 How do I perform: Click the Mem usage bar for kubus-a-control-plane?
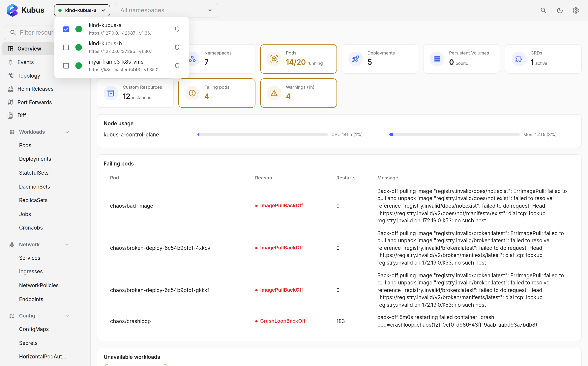tap(455, 134)
